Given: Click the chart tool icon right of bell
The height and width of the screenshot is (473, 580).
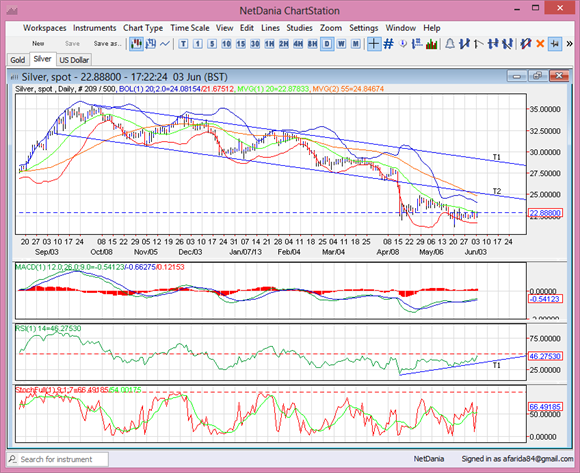Looking at the screenshot, I should pos(464,44).
